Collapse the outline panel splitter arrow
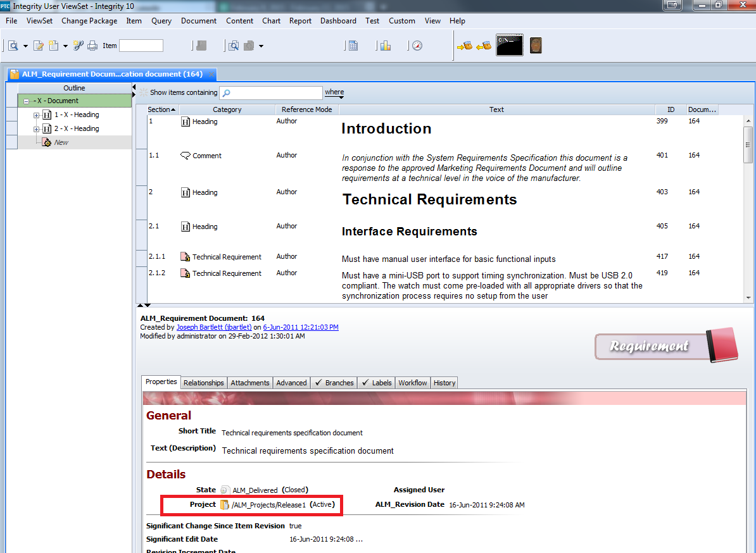The image size is (756, 553). pos(134,87)
